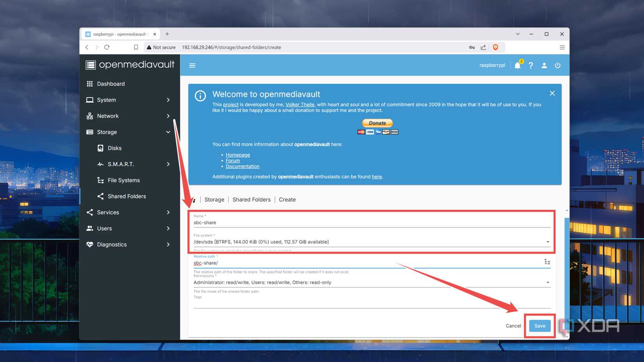Expand the Diagnostics menu
Screen dimensions: 644x362
coord(129,245)
